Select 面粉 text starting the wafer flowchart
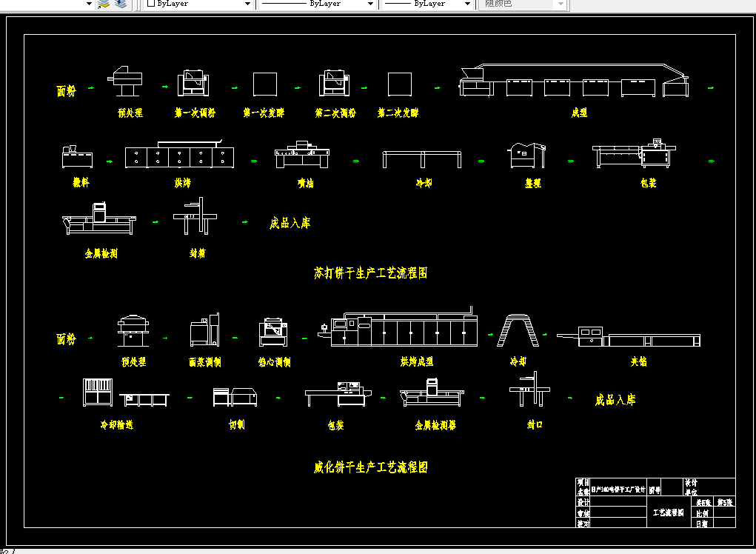Viewport: 756px width, 554px height. pos(66,339)
